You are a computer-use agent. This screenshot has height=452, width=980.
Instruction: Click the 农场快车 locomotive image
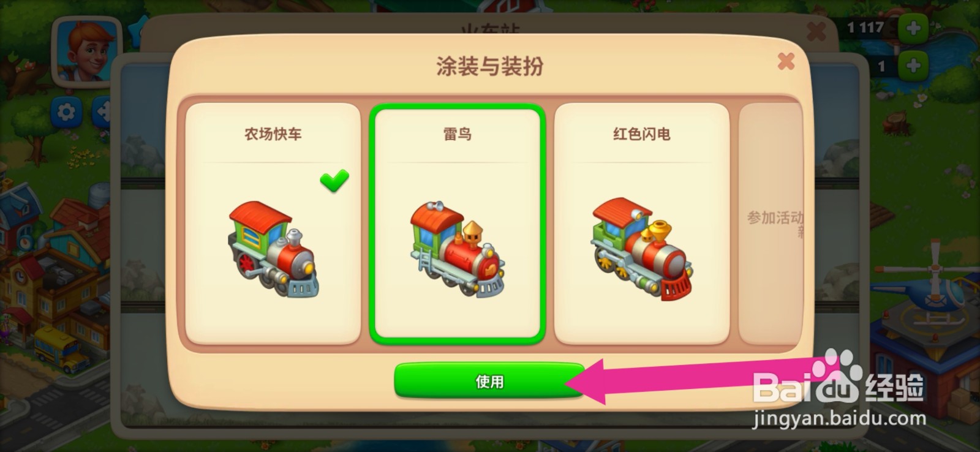click(273, 249)
